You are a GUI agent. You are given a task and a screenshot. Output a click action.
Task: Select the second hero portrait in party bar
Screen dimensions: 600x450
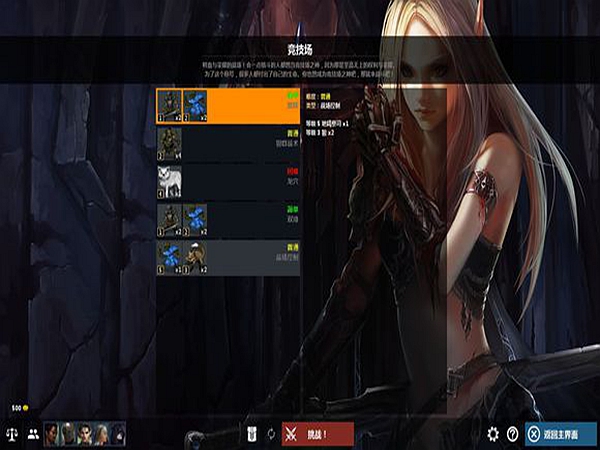(68, 434)
